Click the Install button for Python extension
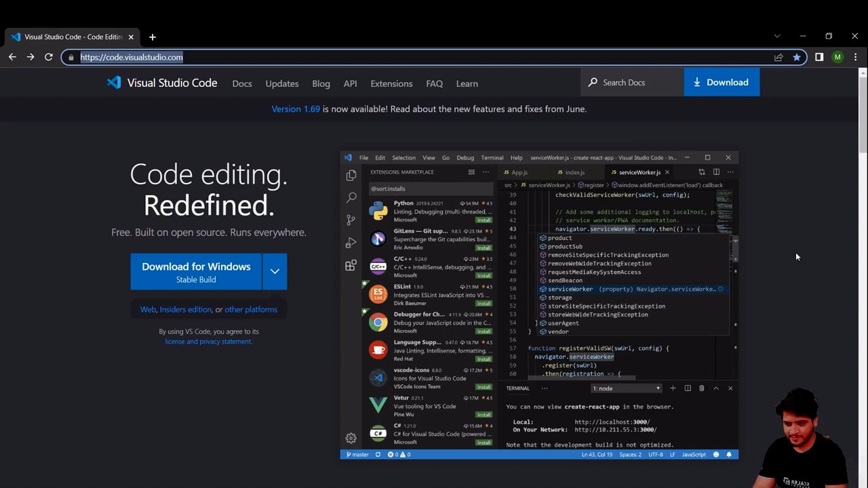This screenshot has width=868, height=488. click(484, 220)
